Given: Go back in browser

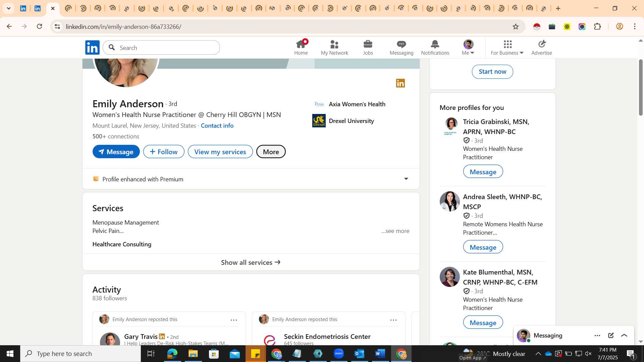Looking at the screenshot, I should (9, 26).
